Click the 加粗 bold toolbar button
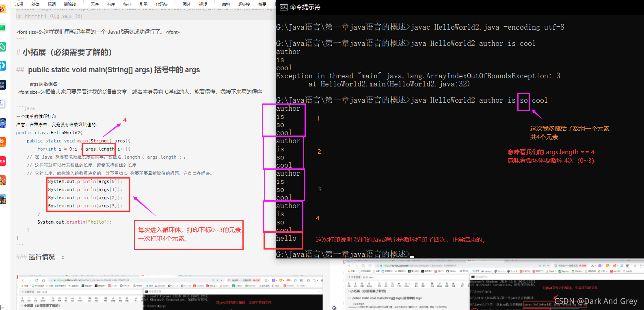 19,4
